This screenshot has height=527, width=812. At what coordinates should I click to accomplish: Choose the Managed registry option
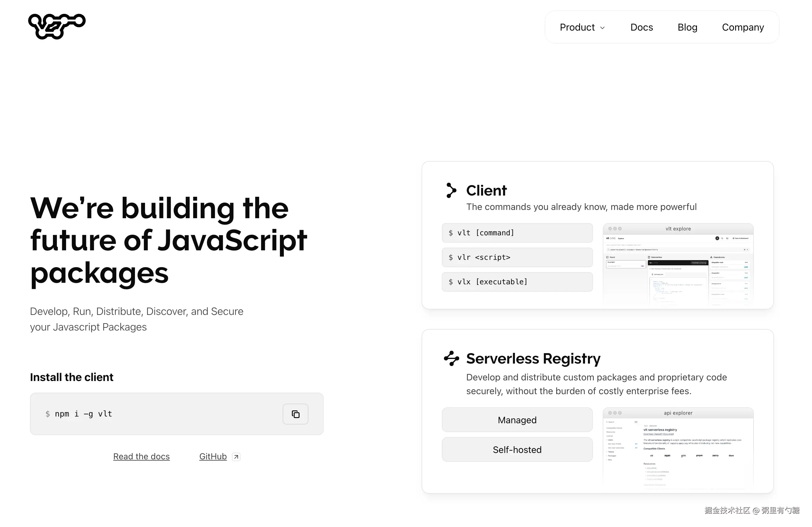point(517,420)
